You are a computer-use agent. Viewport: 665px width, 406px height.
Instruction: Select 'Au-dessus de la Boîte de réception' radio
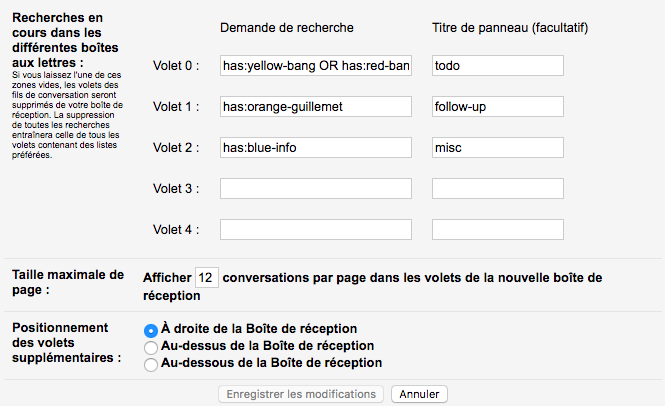click(151, 347)
